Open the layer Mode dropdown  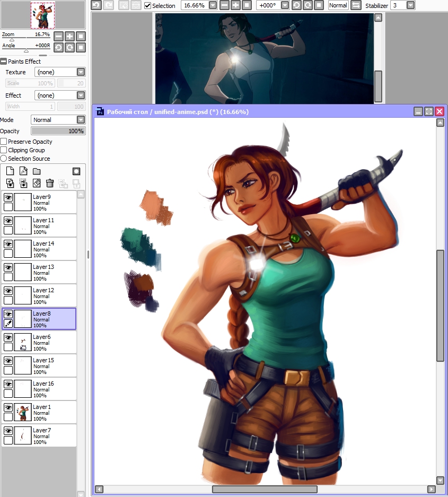point(81,119)
